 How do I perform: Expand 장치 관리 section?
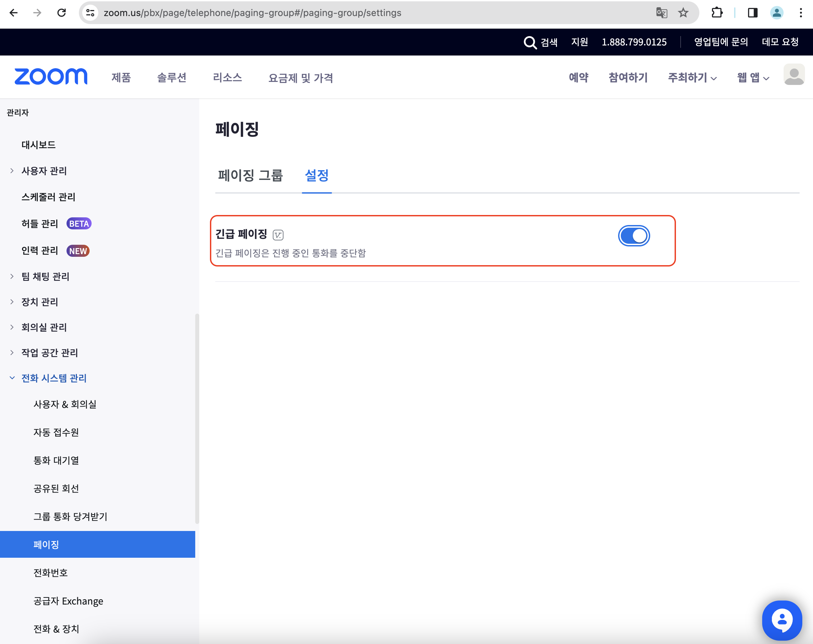pos(12,302)
